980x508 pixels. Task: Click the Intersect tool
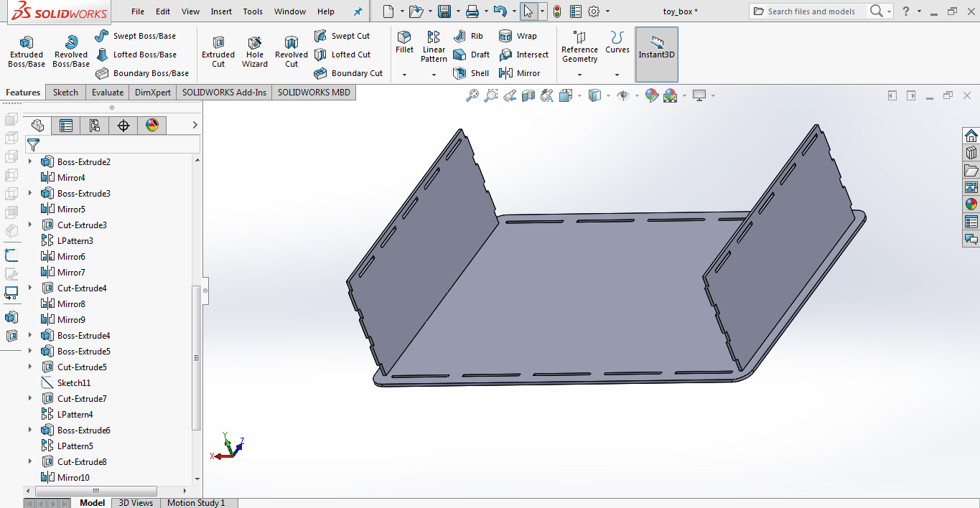[523, 55]
